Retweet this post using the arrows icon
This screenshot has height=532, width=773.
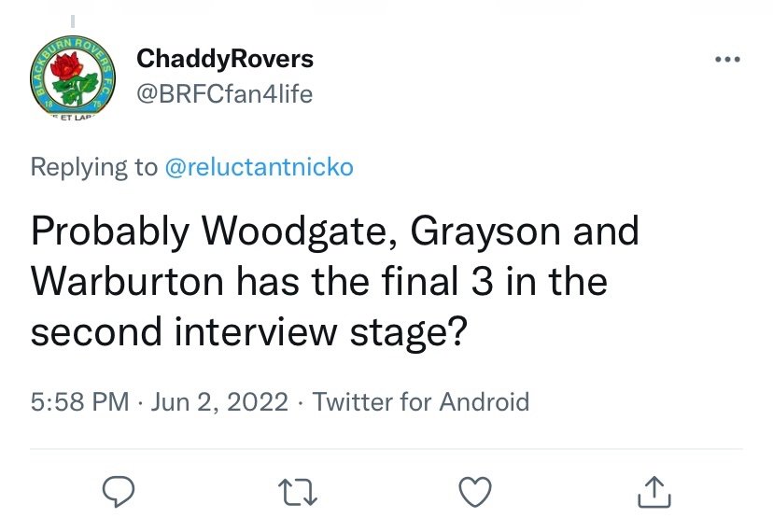pos(298,493)
